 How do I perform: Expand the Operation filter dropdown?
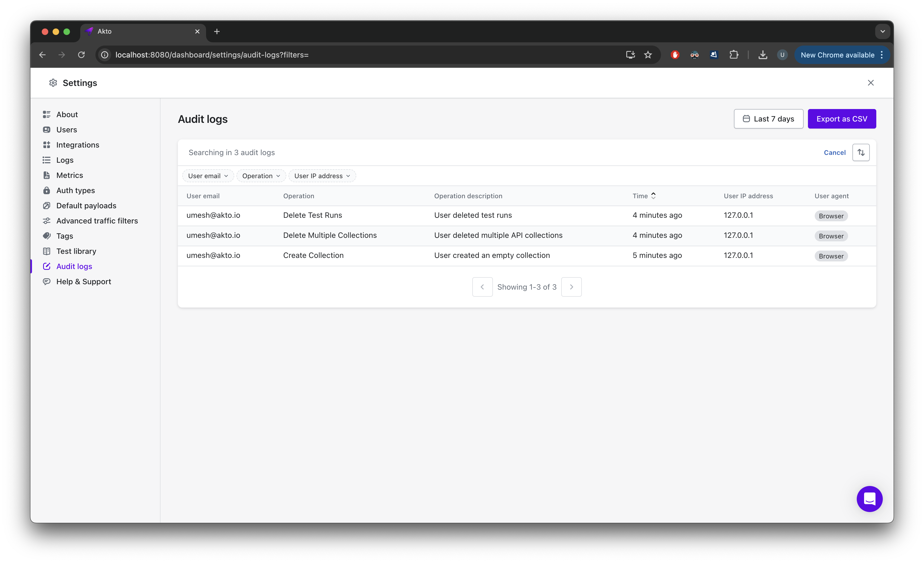(x=261, y=176)
